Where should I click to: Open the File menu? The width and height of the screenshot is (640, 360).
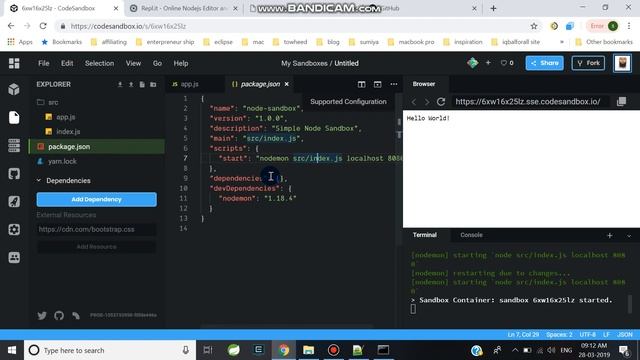point(44,63)
